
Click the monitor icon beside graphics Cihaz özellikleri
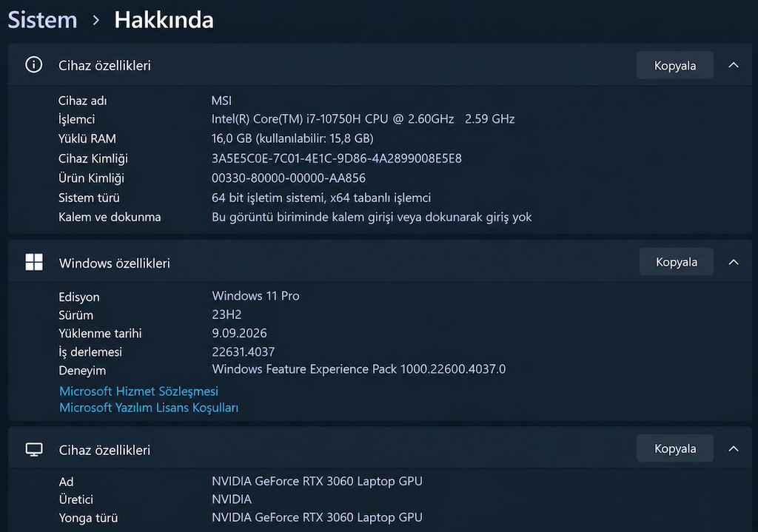(34, 449)
